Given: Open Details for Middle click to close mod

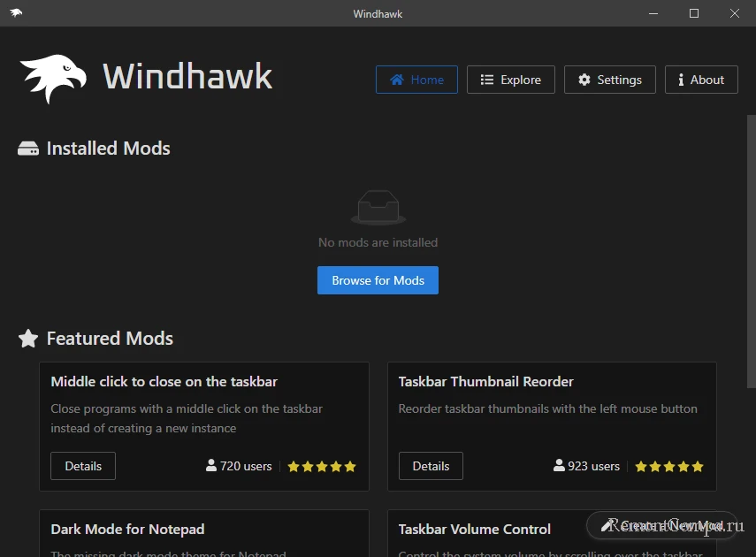Looking at the screenshot, I should pyautogui.click(x=83, y=466).
